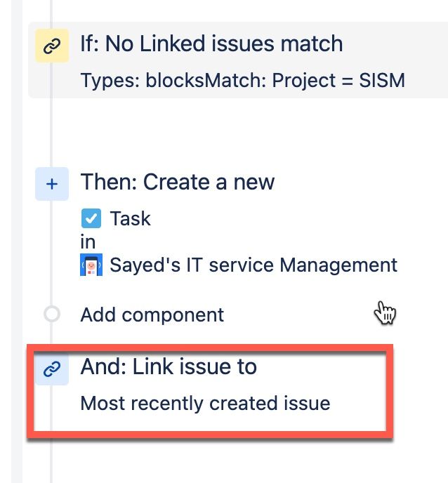Click the Task label in the create action
Image resolution: width=448 pixels, height=483 pixels.
(x=131, y=218)
